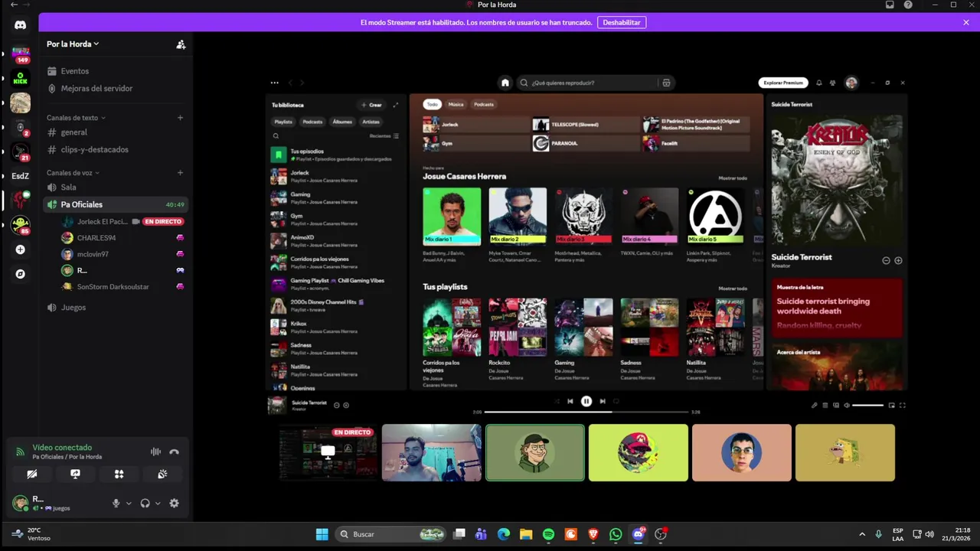Click Spotify song progress bar
The height and width of the screenshot is (551, 980).
[586, 412]
